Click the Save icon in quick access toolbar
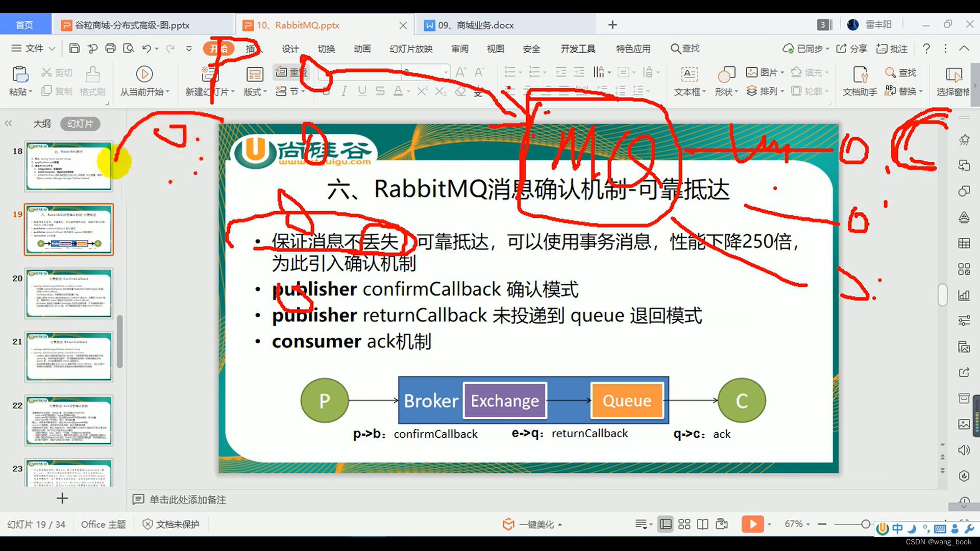The width and height of the screenshot is (980, 551). tap(75, 48)
